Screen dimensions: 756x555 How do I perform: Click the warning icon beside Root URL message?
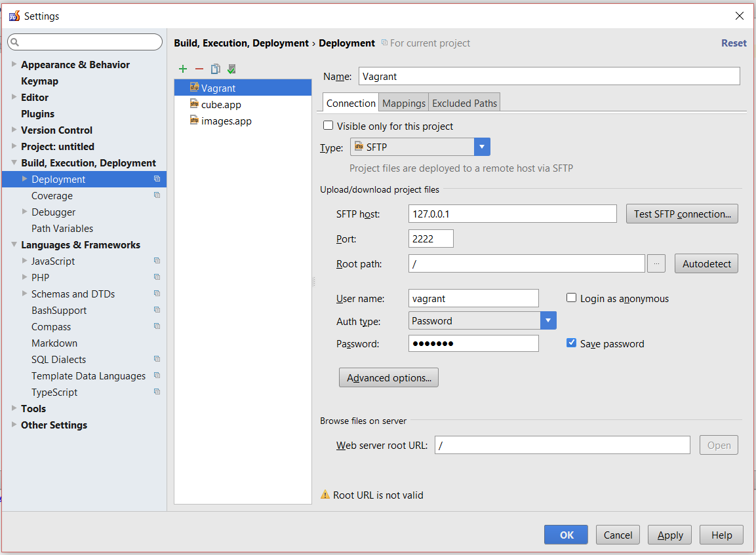(x=325, y=494)
